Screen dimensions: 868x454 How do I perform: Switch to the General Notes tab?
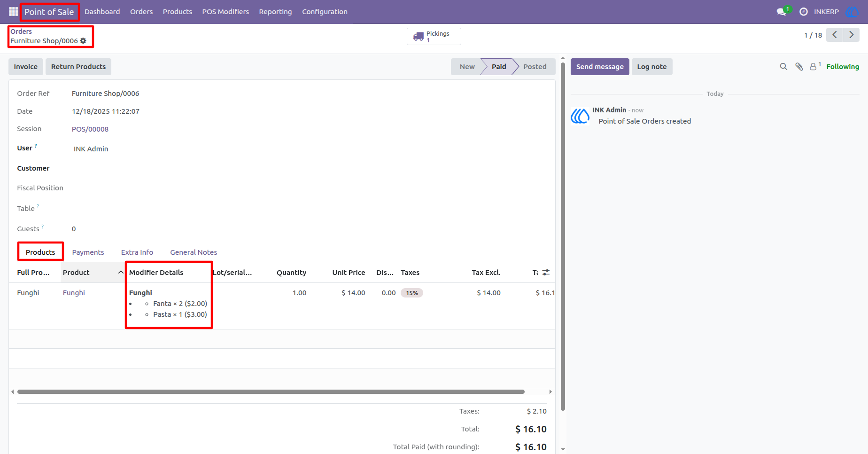pos(194,252)
